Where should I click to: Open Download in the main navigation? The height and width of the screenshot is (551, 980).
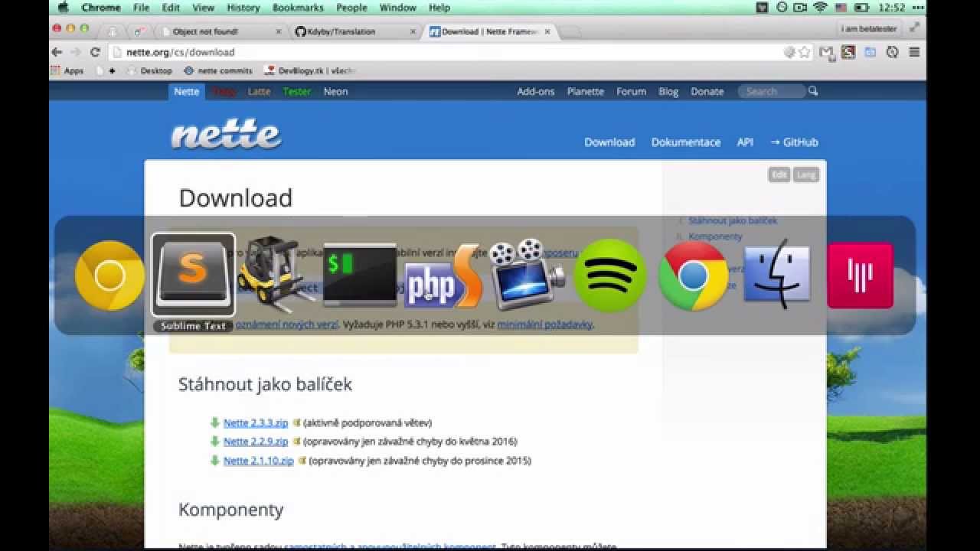[x=609, y=142]
